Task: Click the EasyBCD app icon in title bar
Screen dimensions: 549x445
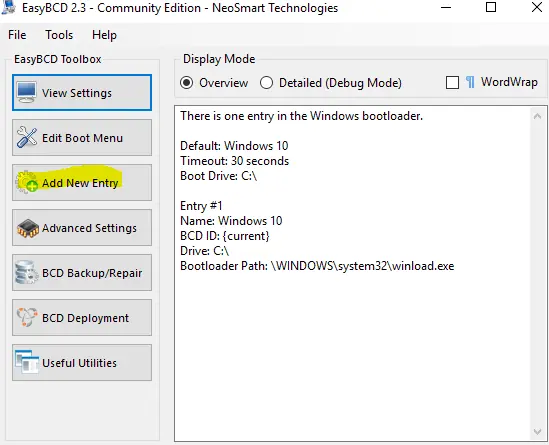Action: 8,7
